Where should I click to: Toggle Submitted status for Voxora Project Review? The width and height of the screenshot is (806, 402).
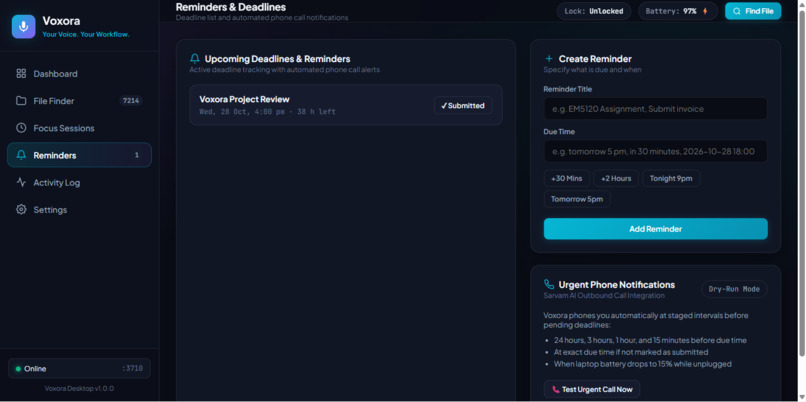tap(463, 105)
